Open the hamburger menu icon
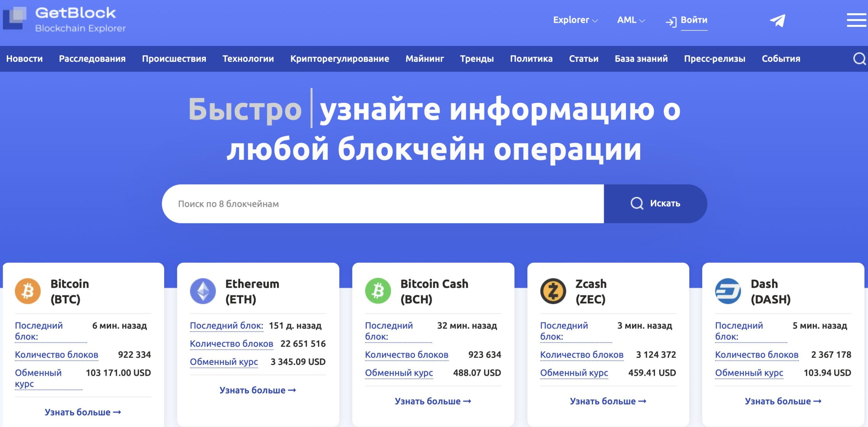 (856, 20)
